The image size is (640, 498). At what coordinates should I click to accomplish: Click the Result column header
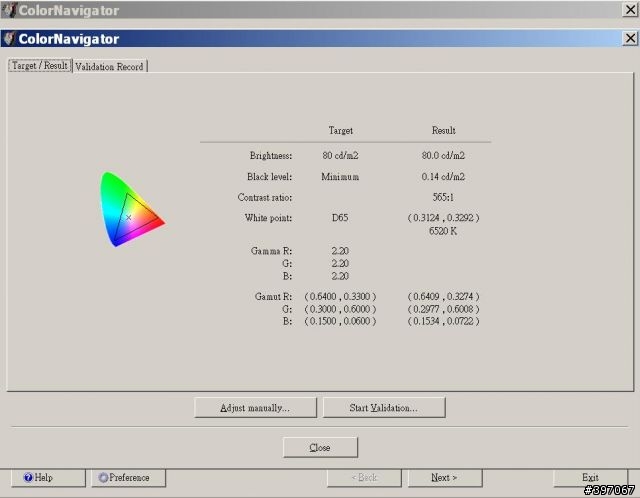point(444,131)
